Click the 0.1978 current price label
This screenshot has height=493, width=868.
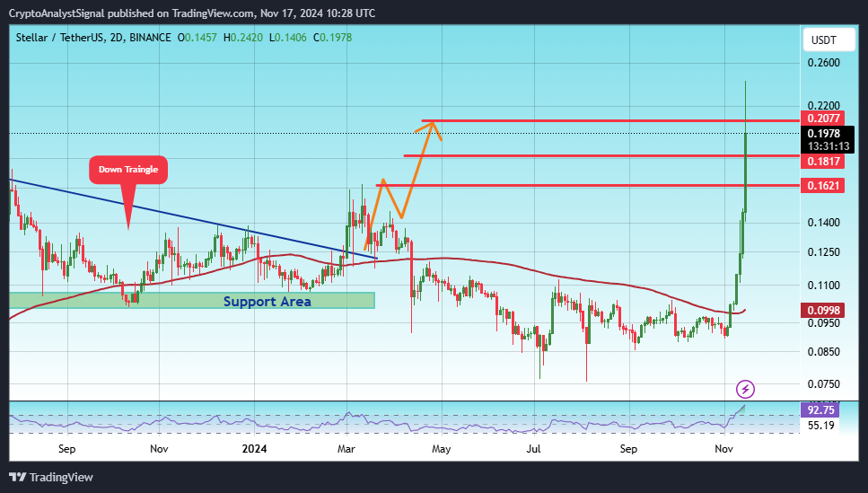click(824, 134)
